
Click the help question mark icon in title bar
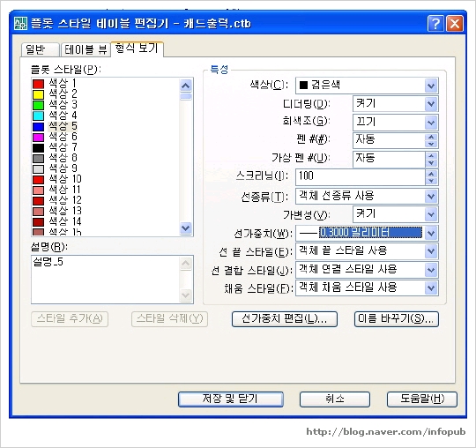[x=435, y=24]
